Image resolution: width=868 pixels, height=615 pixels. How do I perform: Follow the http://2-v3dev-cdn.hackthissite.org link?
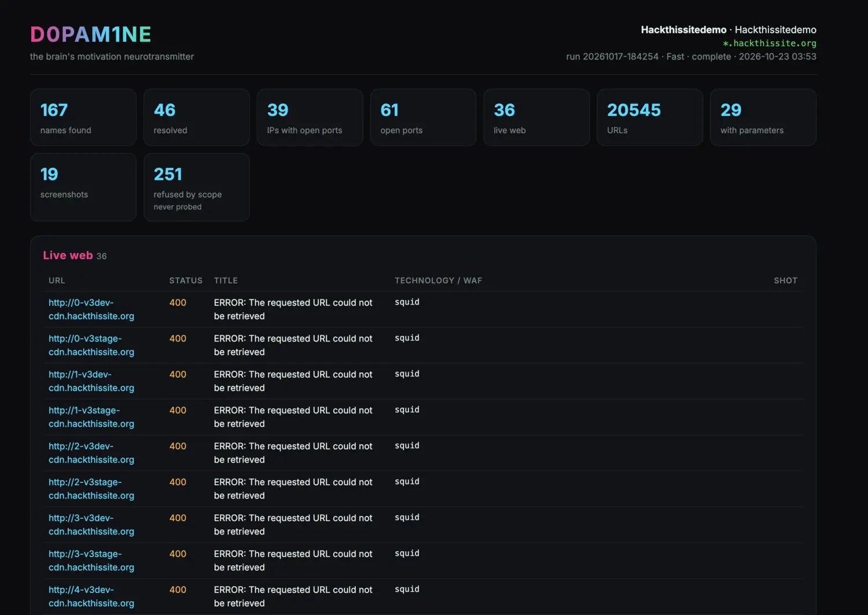(91, 453)
